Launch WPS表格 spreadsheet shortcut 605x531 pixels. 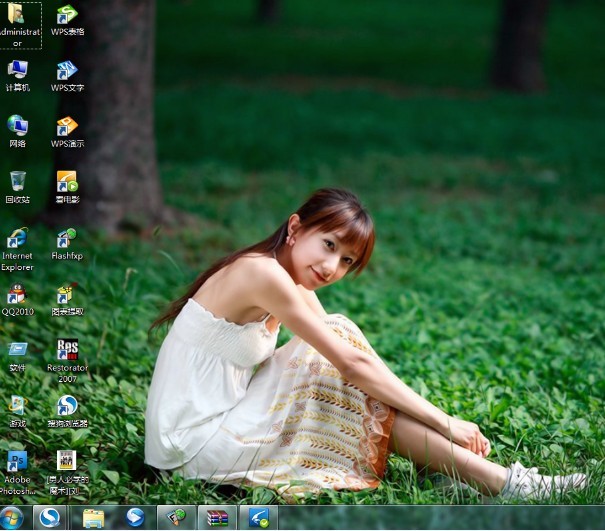[x=67, y=15]
